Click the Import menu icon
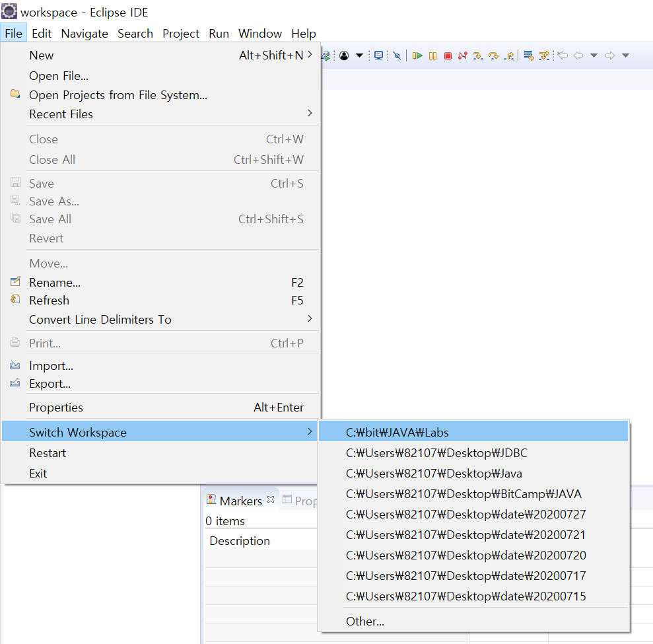The image size is (653, 644). coord(15,365)
